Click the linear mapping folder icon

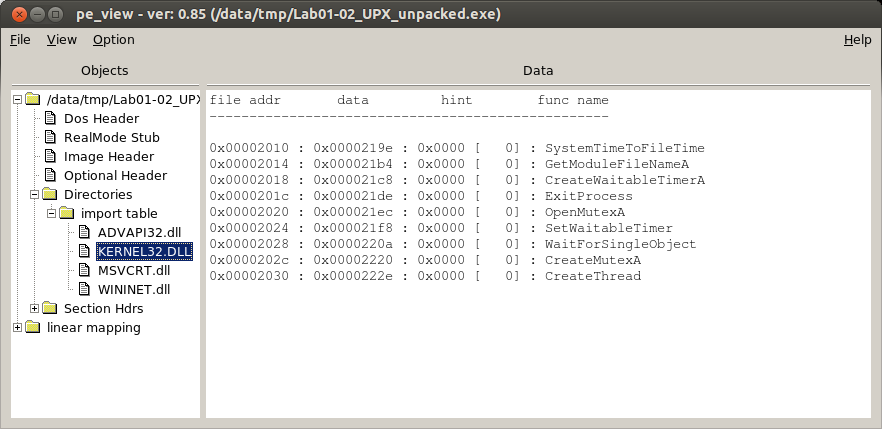(33, 328)
